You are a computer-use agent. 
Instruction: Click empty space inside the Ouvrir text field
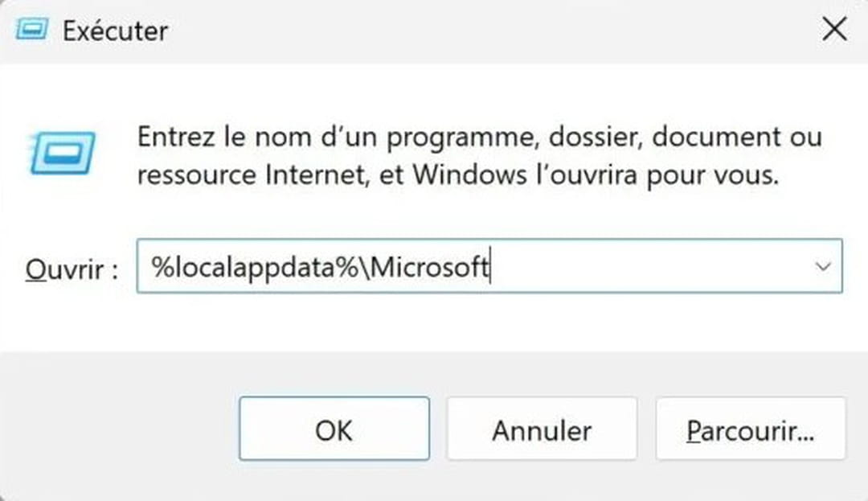click(643, 266)
